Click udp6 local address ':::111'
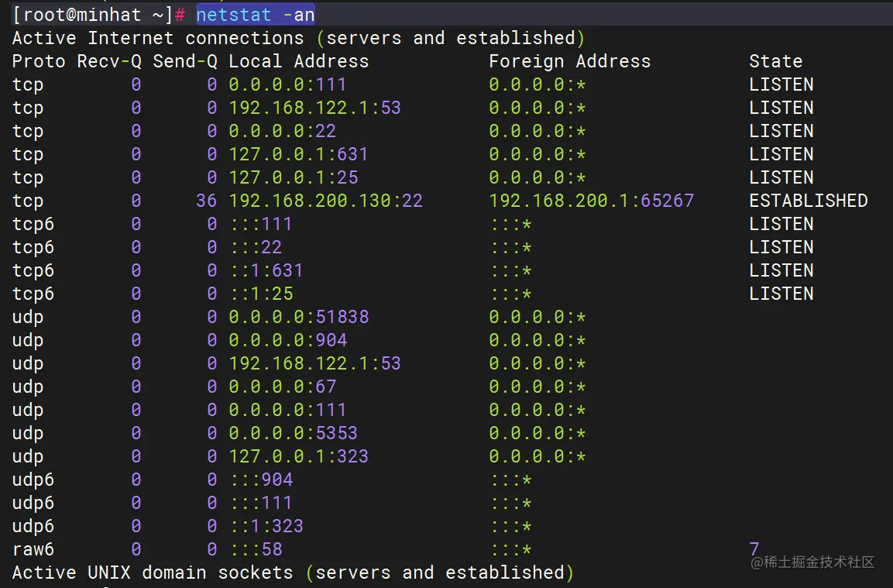 (x=261, y=503)
